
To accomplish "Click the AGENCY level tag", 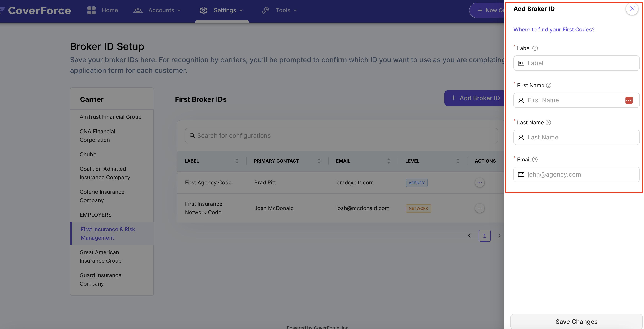I will tap(417, 183).
